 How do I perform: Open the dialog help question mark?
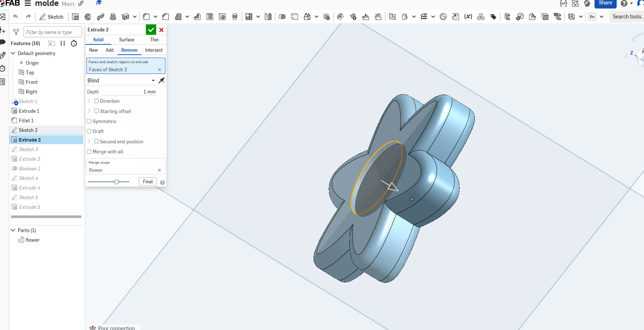click(162, 183)
